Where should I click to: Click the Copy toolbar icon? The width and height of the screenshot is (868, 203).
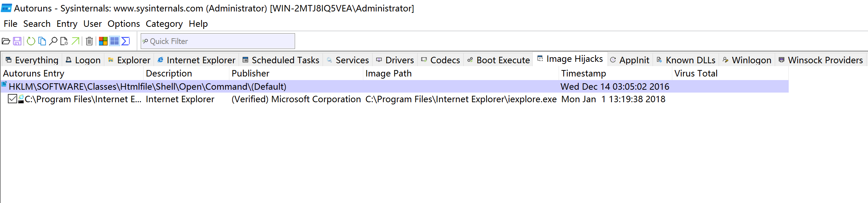point(42,41)
